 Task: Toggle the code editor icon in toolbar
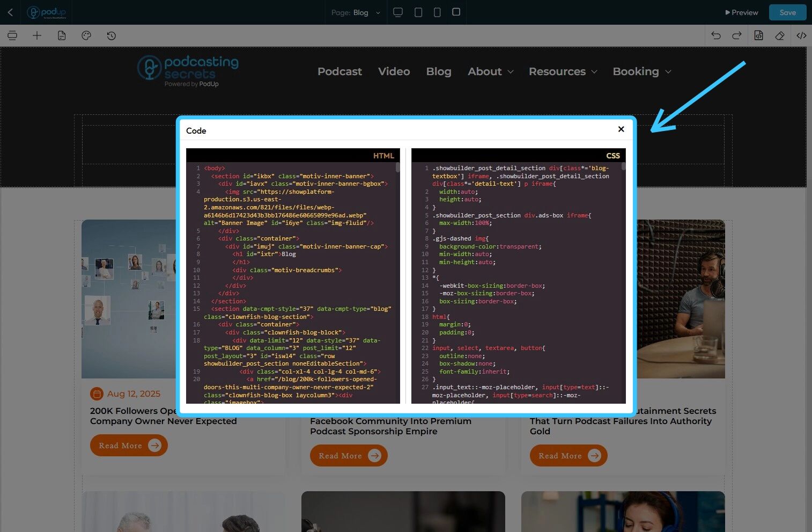point(801,35)
